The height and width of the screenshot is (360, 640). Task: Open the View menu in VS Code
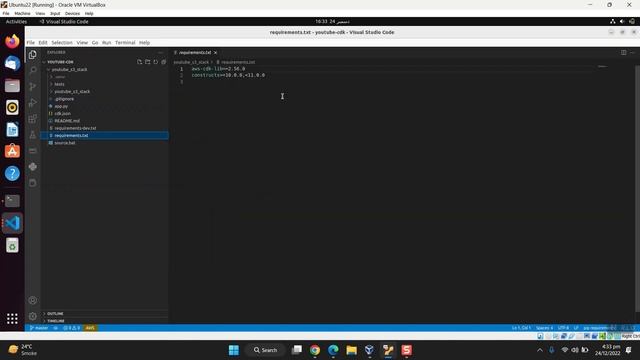(x=82, y=42)
